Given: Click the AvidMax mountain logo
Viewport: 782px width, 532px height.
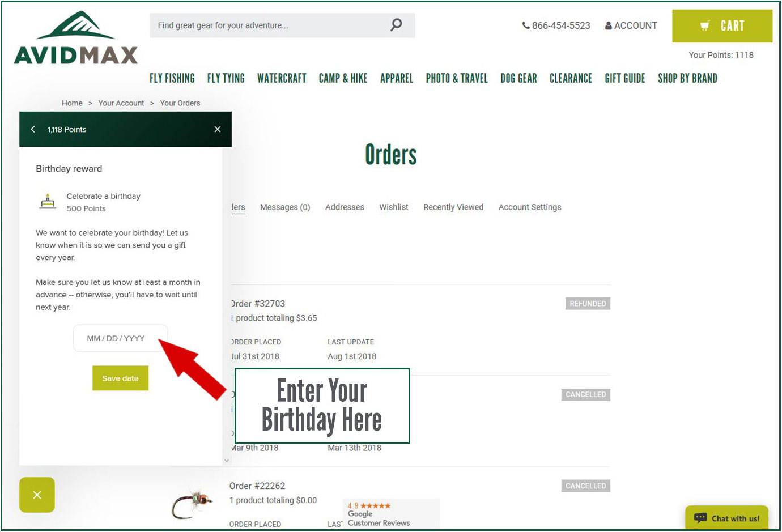Looking at the screenshot, I should (x=76, y=37).
